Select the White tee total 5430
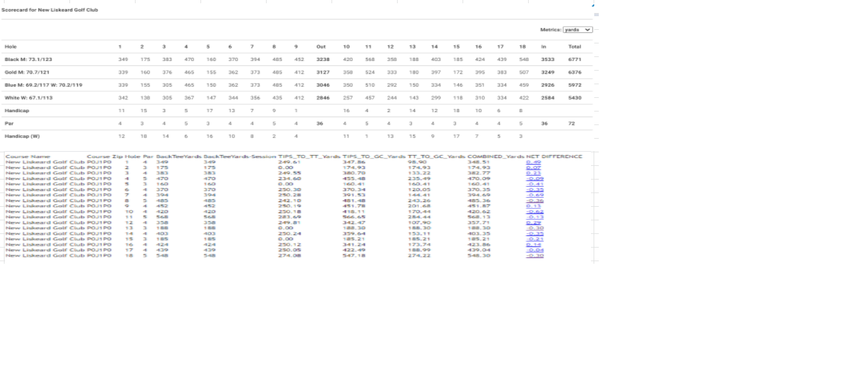Screen dimensions: 868x385 tap(575, 98)
